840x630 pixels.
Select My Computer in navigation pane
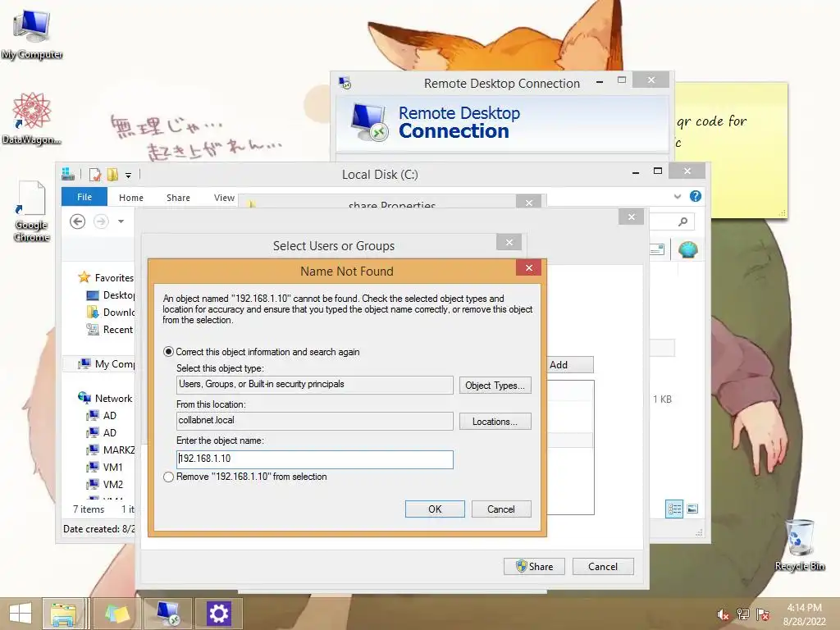click(106, 363)
